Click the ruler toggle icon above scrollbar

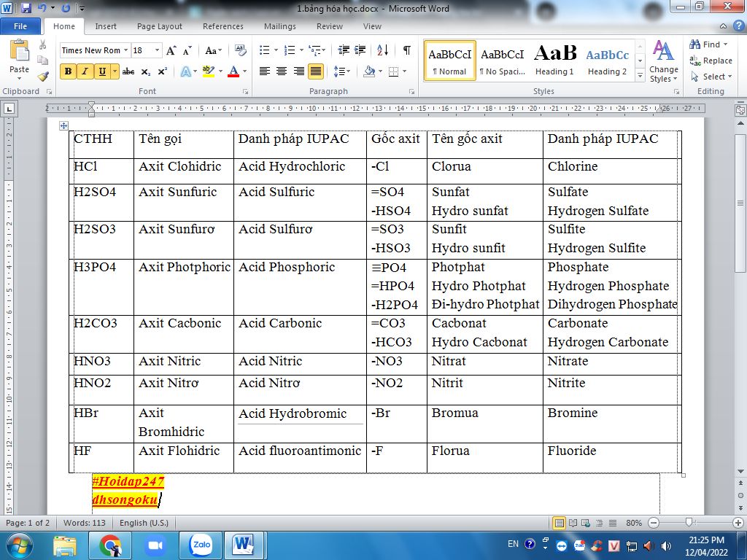click(x=740, y=110)
